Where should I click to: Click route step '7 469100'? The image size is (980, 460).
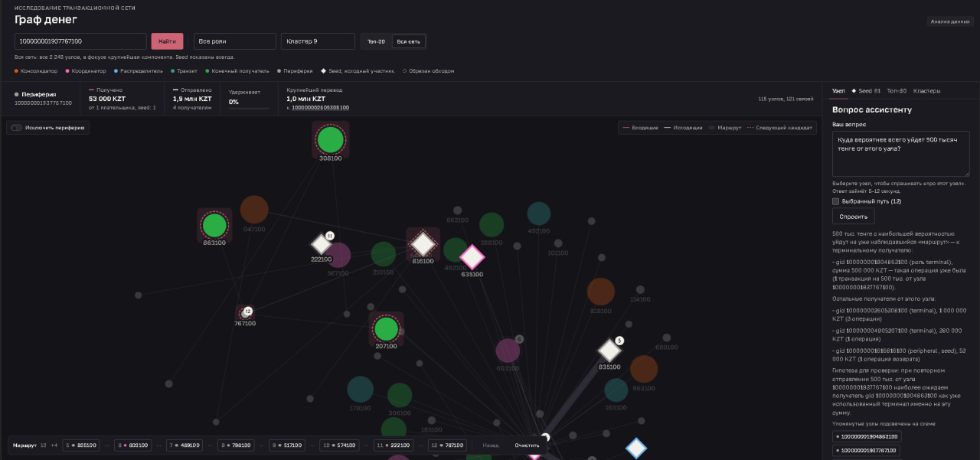tap(184, 445)
